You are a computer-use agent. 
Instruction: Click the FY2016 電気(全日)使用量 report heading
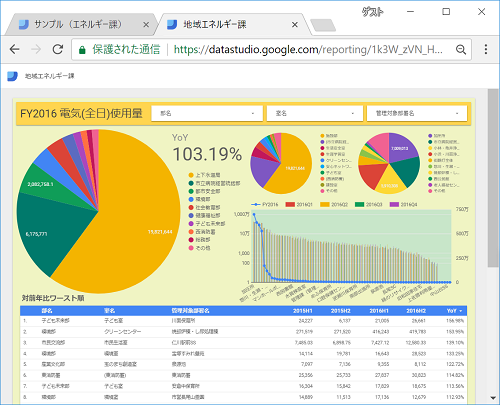click(81, 114)
